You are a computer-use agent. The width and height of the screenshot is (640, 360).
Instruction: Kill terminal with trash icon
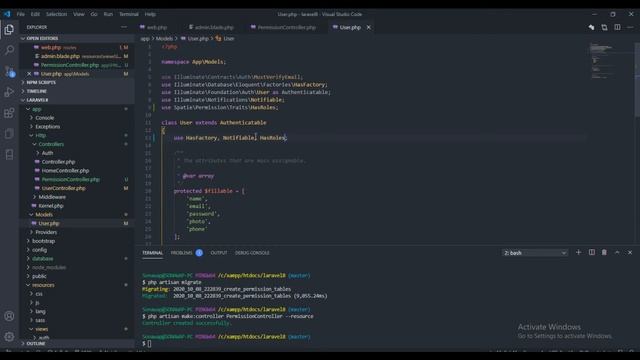pyautogui.click(x=604, y=252)
